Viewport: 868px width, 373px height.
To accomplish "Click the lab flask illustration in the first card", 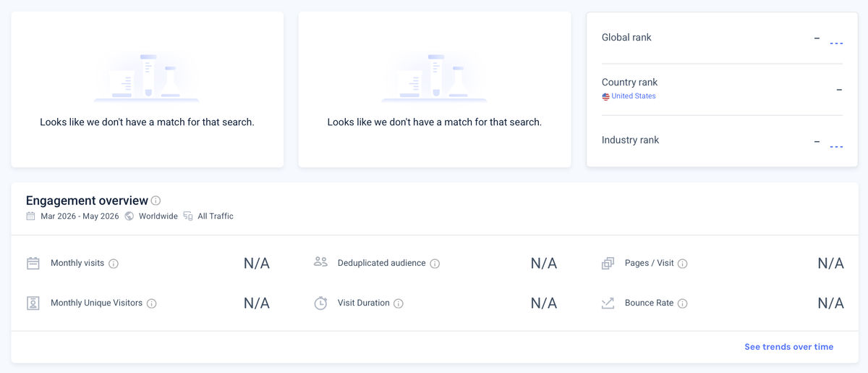I will click(147, 77).
